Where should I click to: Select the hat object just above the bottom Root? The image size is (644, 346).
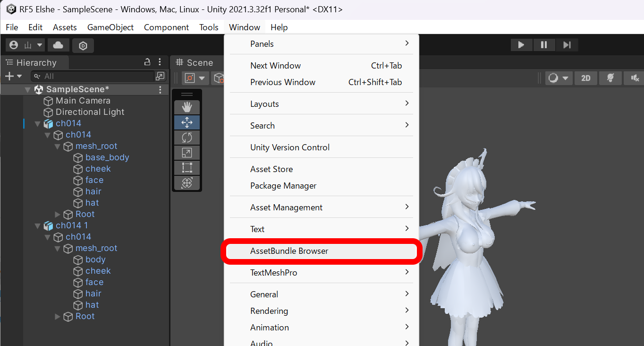coord(92,305)
